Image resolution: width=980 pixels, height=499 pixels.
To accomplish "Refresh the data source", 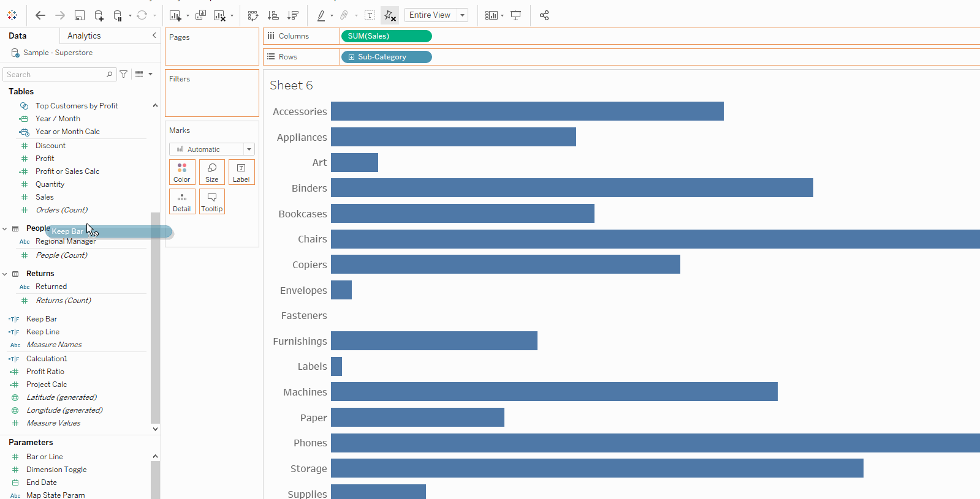I will tap(142, 15).
